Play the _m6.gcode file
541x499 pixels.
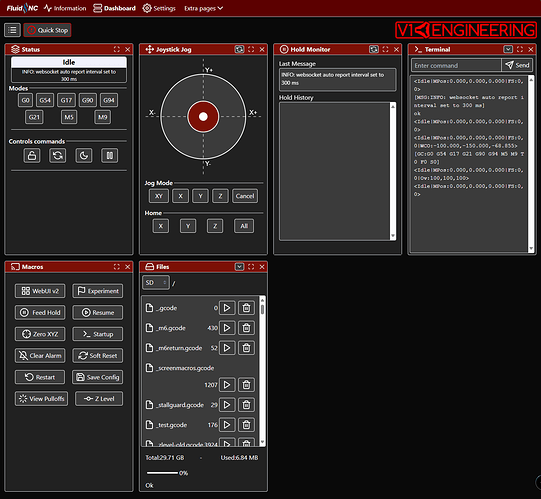click(x=227, y=328)
